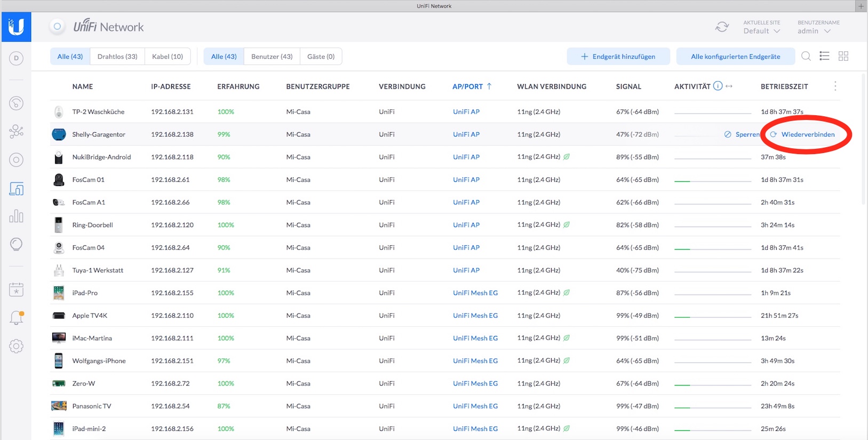The image size is (868, 440).
Task: Switch to the grid view layout
Action: click(843, 57)
